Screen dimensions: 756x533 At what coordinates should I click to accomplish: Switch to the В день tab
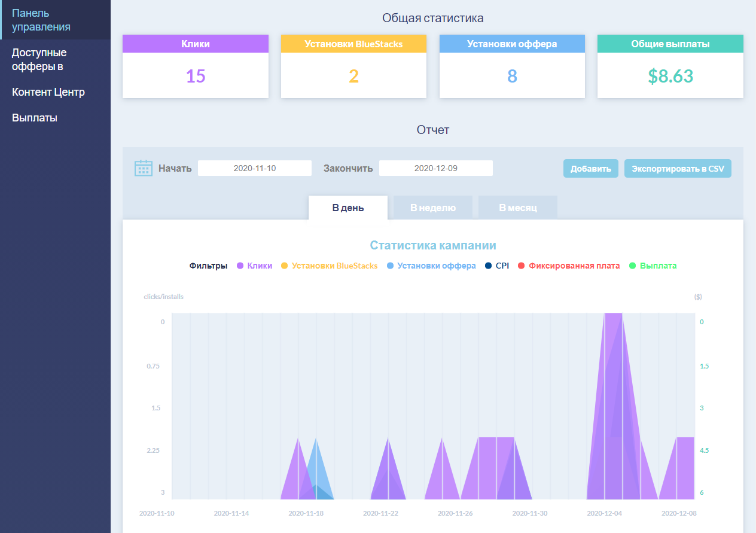tap(348, 208)
